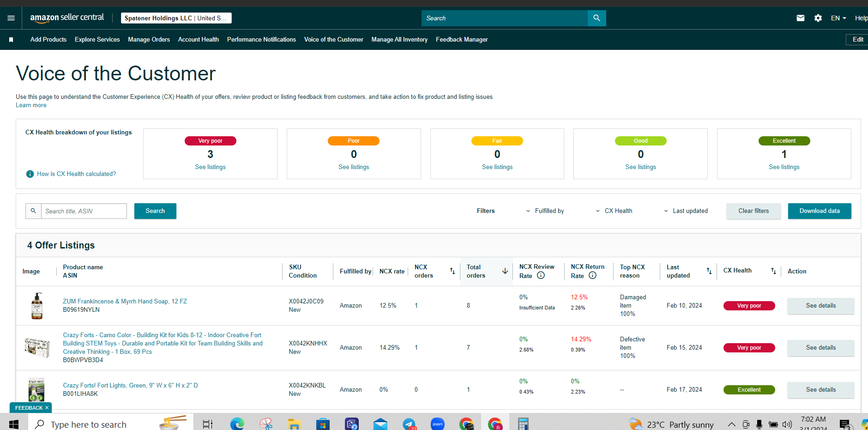
Task: Open the messages envelope icon
Action: point(801,18)
